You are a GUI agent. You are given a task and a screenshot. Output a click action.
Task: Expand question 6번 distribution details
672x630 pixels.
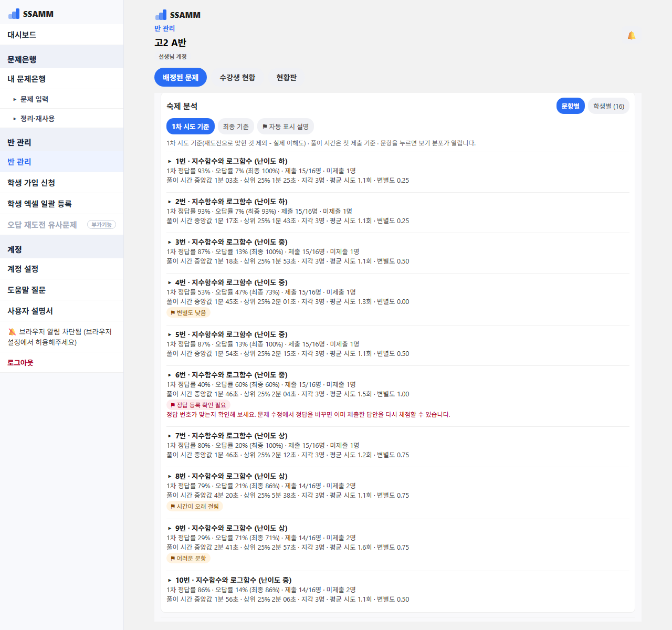click(x=227, y=375)
